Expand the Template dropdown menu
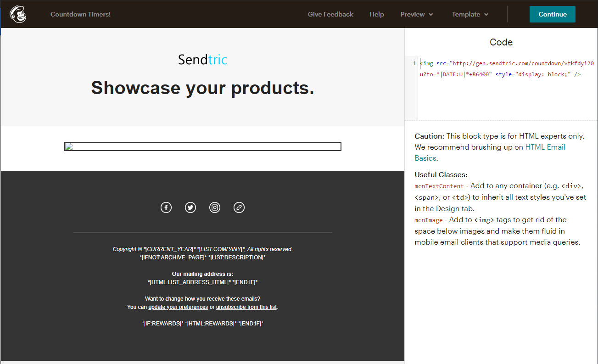The height and width of the screenshot is (364, 598). [x=470, y=14]
